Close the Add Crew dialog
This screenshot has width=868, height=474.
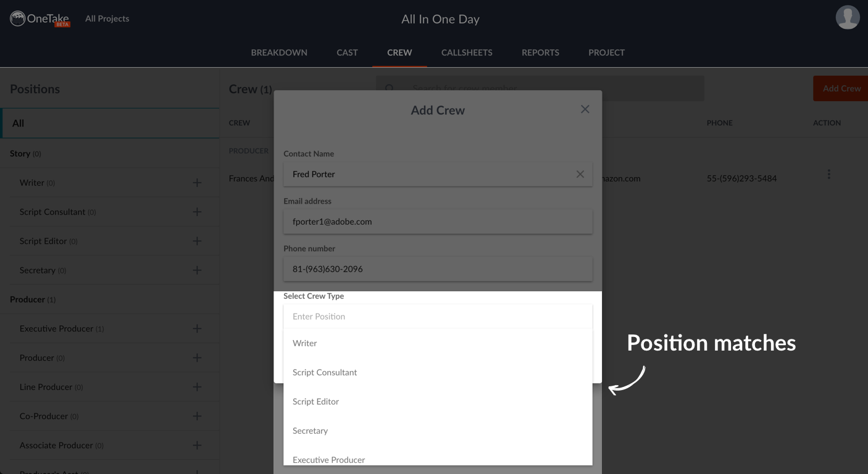585,109
